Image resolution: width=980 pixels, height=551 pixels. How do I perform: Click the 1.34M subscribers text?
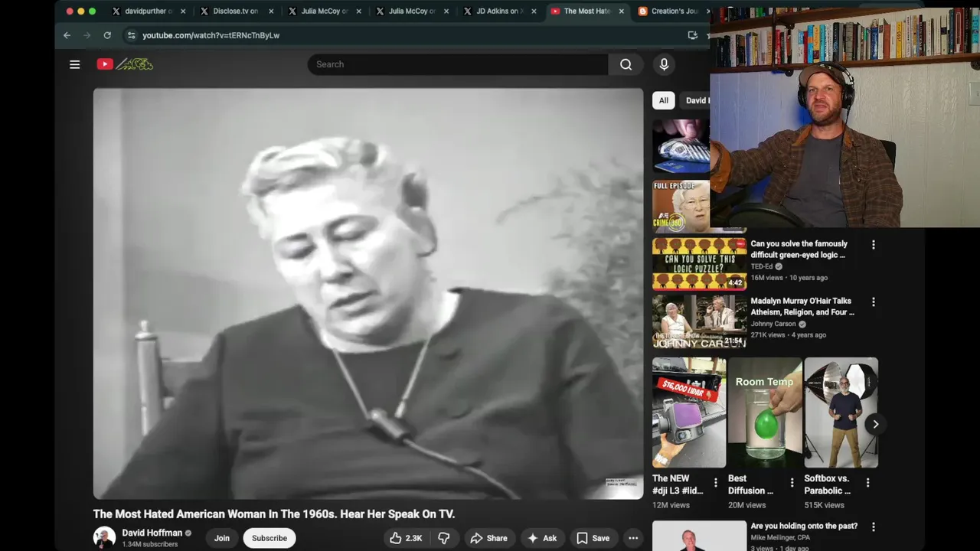point(150,544)
